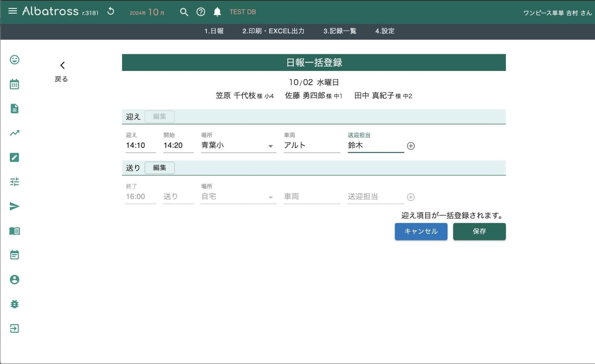Screen dimensions: 595x364
Task: Open the 場所 dropdown showing 自宅
Action: coord(238,196)
